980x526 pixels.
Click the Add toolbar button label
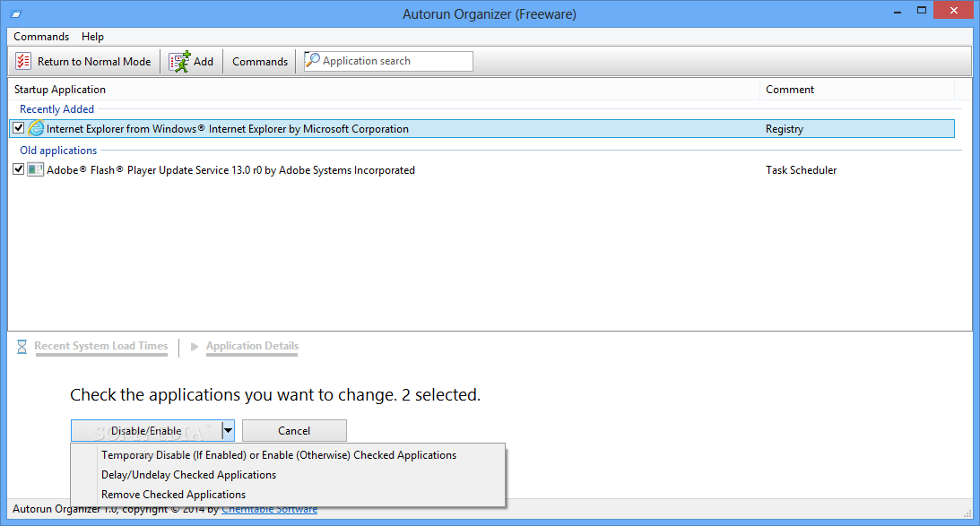[204, 61]
